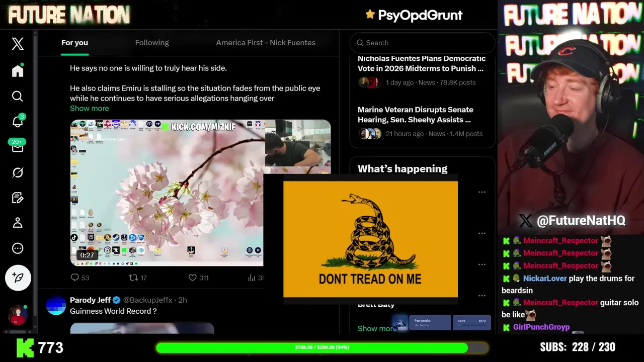Open options dots for Brett Baty trend

point(482,296)
